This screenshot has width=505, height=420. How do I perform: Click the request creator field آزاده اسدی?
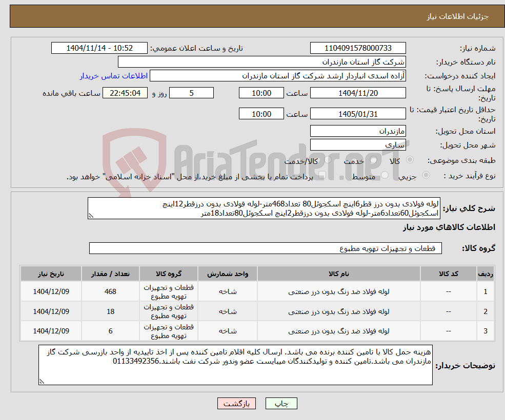tap(277, 76)
